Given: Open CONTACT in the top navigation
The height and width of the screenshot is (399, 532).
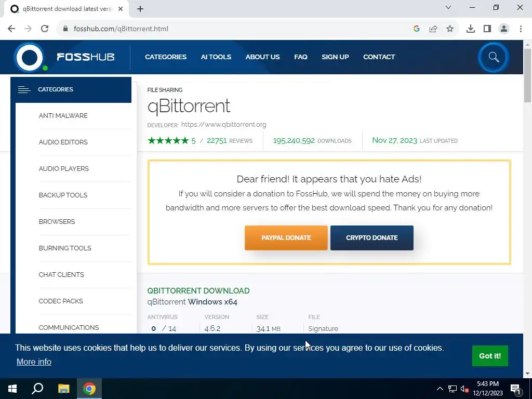Looking at the screenshot, I should tap(379, 57).
